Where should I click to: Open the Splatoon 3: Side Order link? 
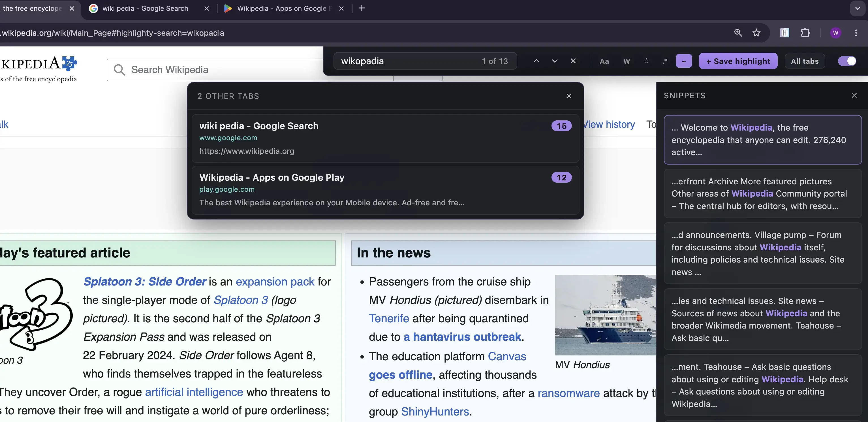coord(145,282)
